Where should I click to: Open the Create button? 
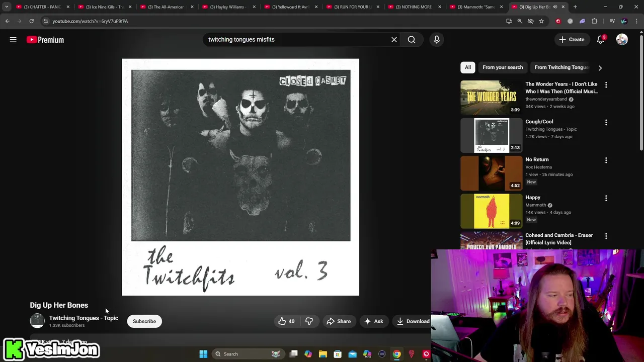click(572, 40)
